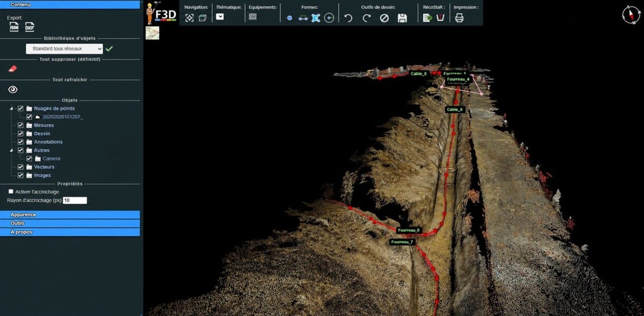
Task: Uncheck the 20260828101207_ point cloud checkbox
Action: [x=30, y=117]
